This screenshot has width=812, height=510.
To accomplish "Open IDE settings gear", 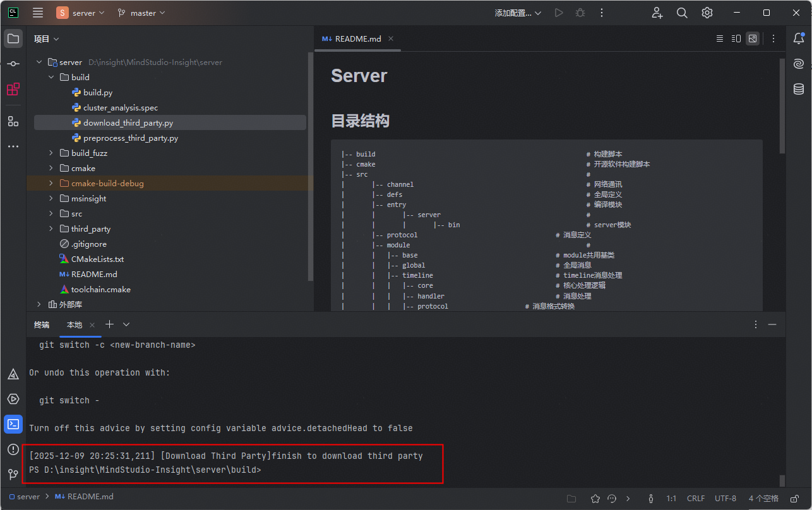I will [x=707, y=13].
